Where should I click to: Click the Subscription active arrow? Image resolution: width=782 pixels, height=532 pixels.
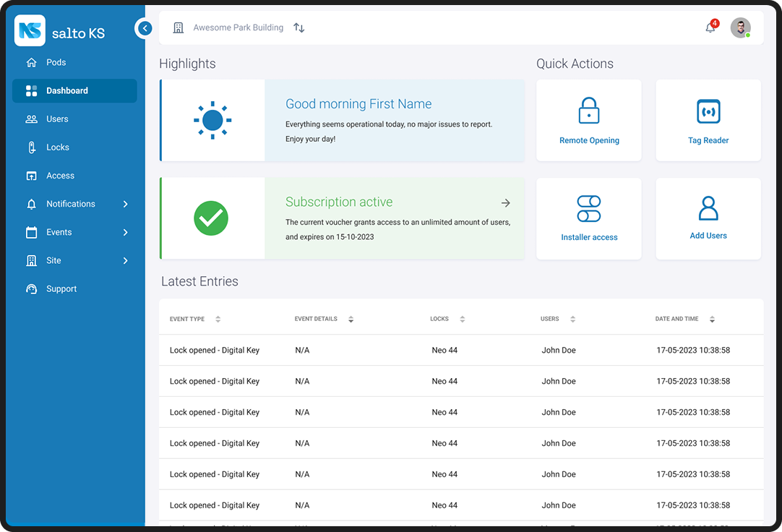(506, 203)
